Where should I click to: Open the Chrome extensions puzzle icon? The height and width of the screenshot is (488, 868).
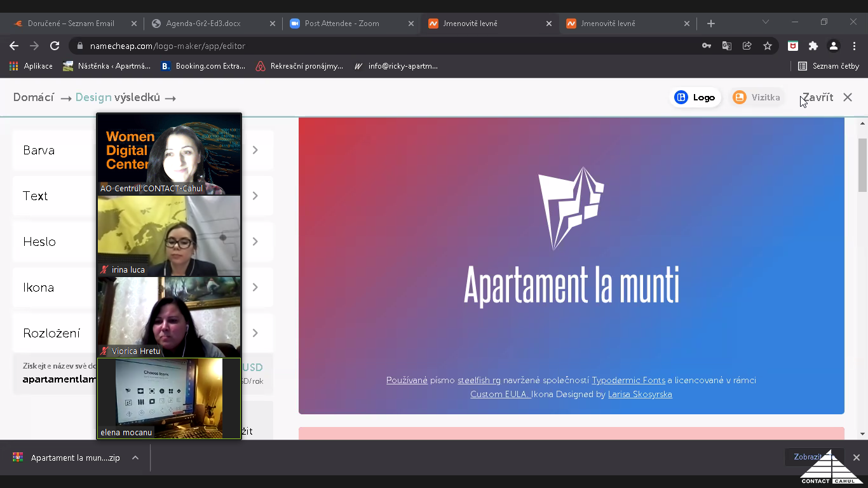[813, 46]
